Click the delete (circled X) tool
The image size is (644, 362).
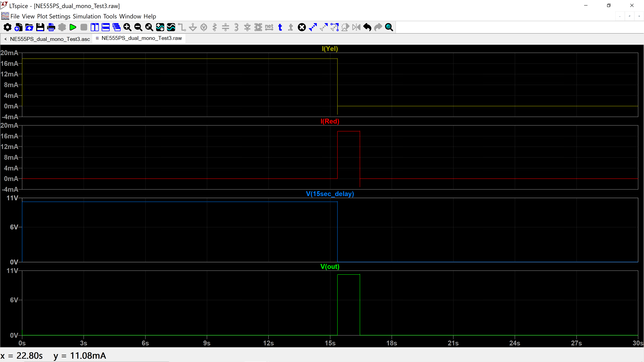(x=302, y=27)
